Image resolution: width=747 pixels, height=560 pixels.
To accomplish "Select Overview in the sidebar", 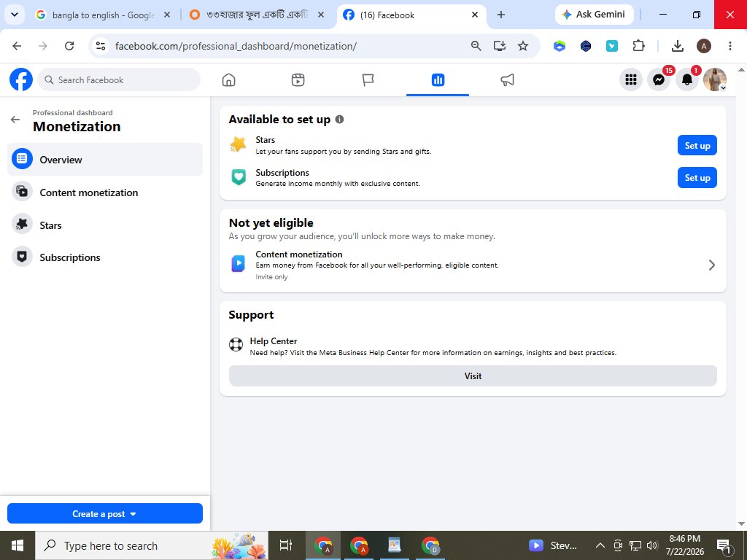I will coord(105,160).
